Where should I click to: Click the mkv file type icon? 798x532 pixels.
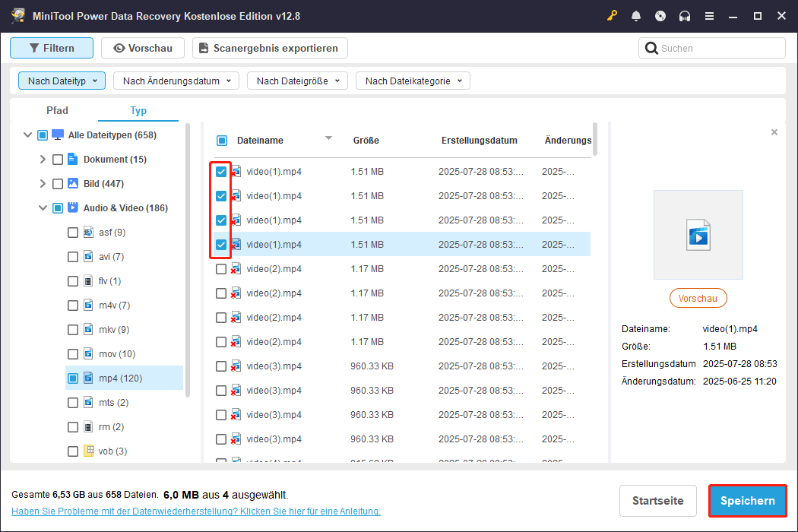88,329
